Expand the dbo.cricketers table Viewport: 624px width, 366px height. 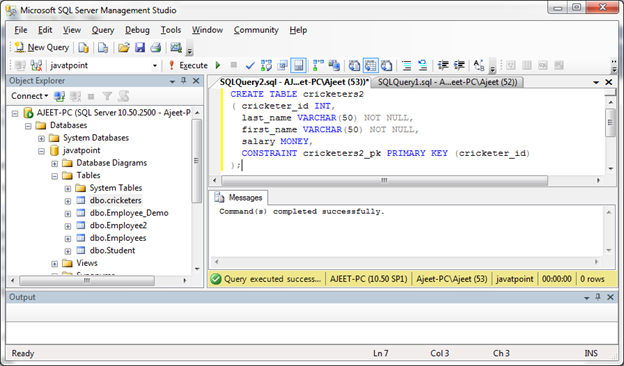coord(68,201)
